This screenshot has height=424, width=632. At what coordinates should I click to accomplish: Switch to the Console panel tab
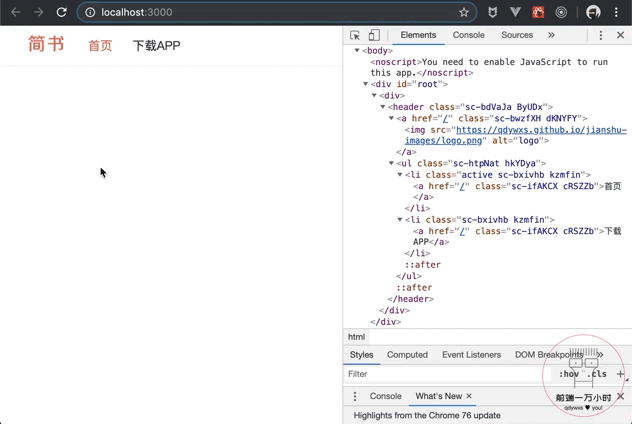tap(468, 35)
